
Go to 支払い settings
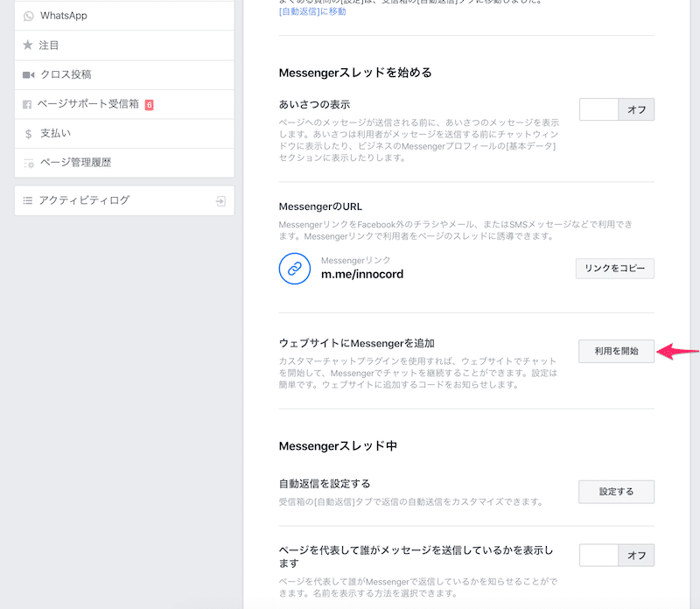pyautogui.click(x=124, y=134)
